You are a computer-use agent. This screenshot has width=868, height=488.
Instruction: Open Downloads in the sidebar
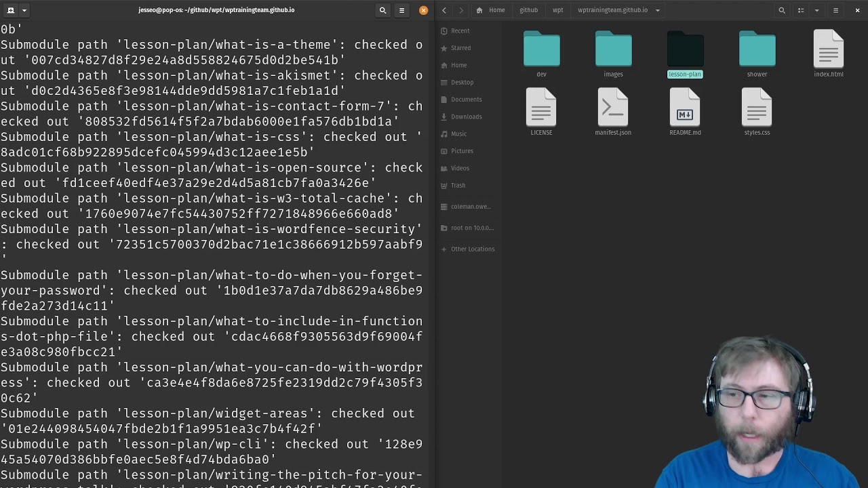pyautogui.click(x=466, y=117)
